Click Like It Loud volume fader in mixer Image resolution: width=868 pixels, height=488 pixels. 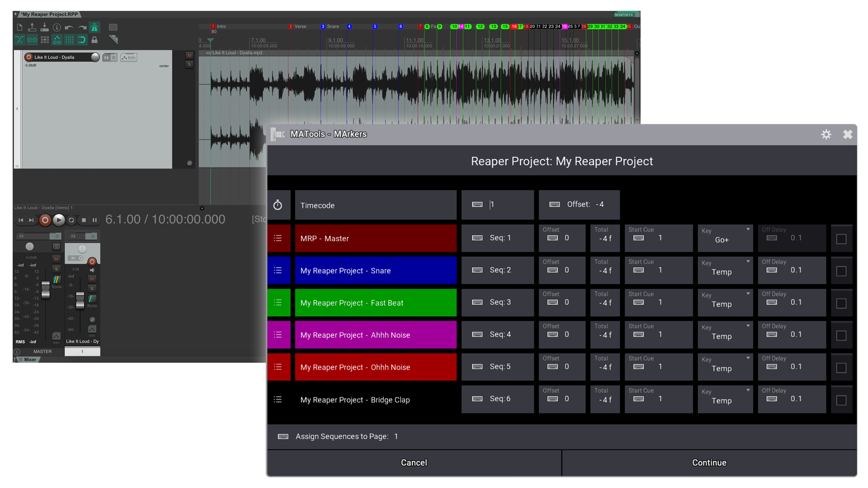(80, 300)
